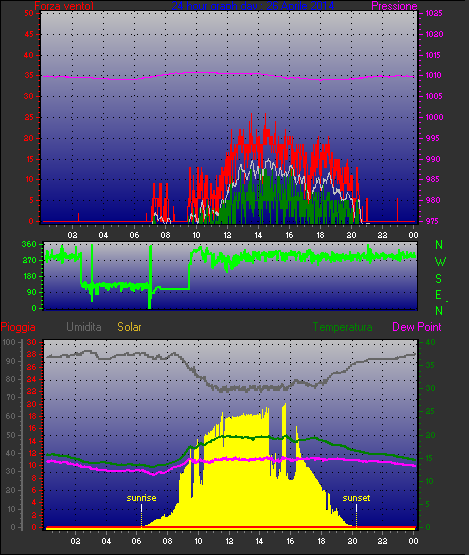The width and height of the screenshot is (469, 555).
Task: Click the Forza vento axis label
Action: coord(64,6)
